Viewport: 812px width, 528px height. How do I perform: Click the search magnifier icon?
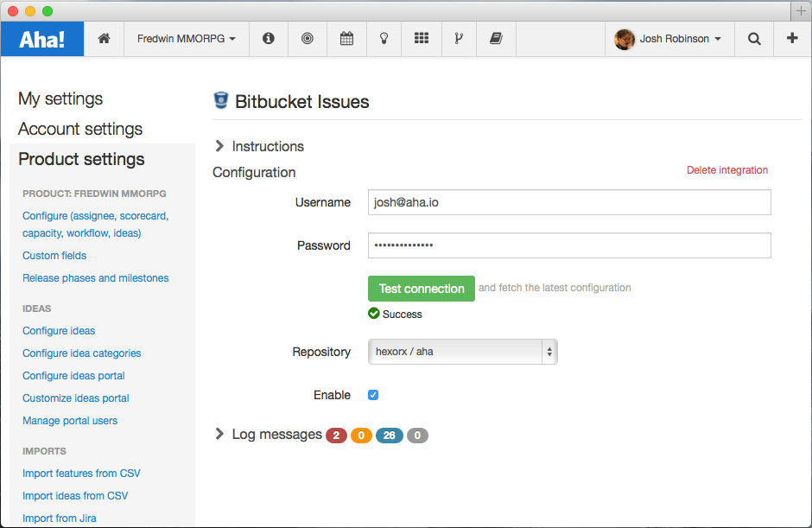tap(754, 38)
